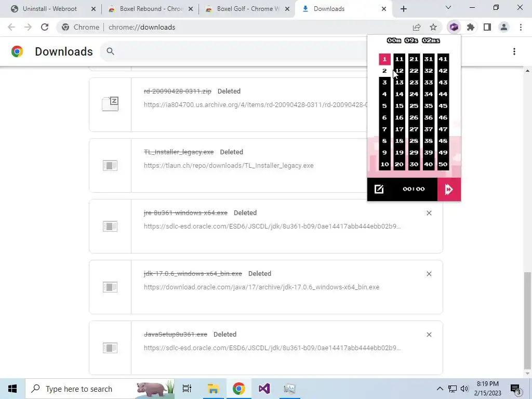This screenshot has width=532, height=399.
Task: Open the level editor pencil icon
Action: [x=379, y=189]
